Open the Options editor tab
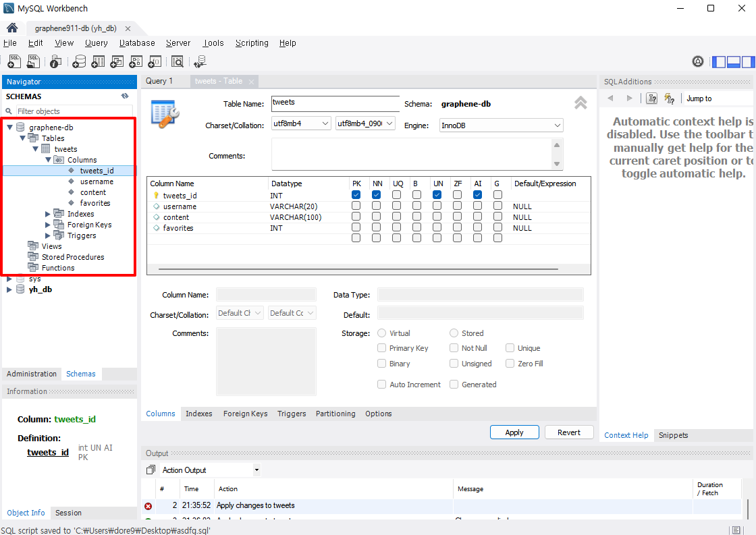This screenshot has width=756, height=535. click(379, 414)
